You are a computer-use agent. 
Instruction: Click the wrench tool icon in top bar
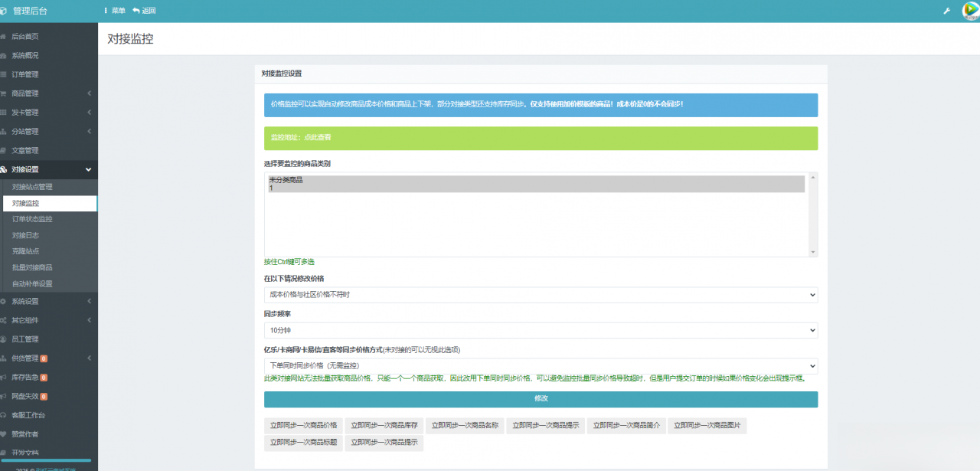tap(946, 11)
